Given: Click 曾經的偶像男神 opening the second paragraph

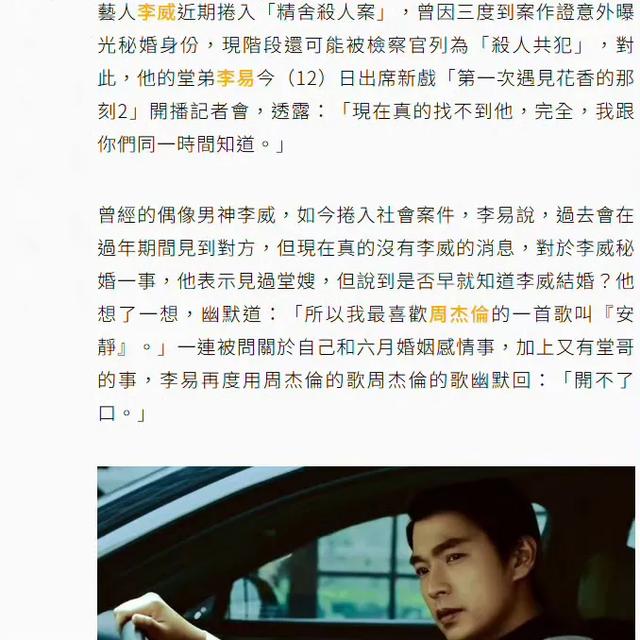Looking at the screenshot, I should tap(166, 215).
